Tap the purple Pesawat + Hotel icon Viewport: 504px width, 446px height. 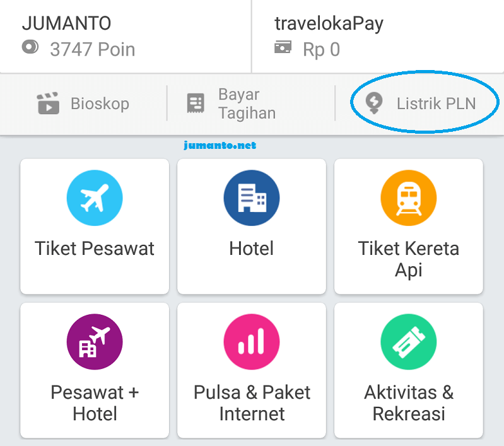(x=95, y=341)
